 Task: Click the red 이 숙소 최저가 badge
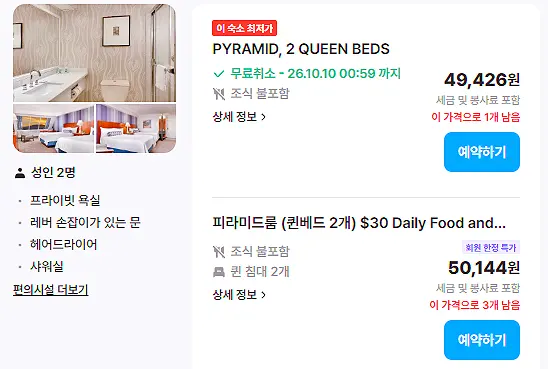click(x=244, y=28)
